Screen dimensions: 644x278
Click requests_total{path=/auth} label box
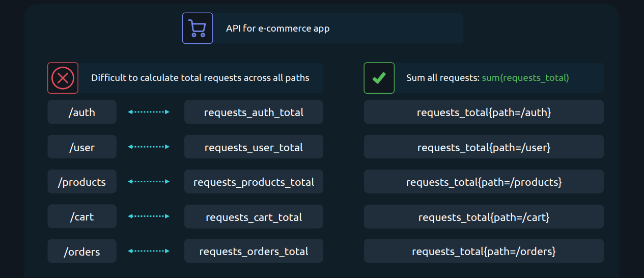tap(484, 112)
